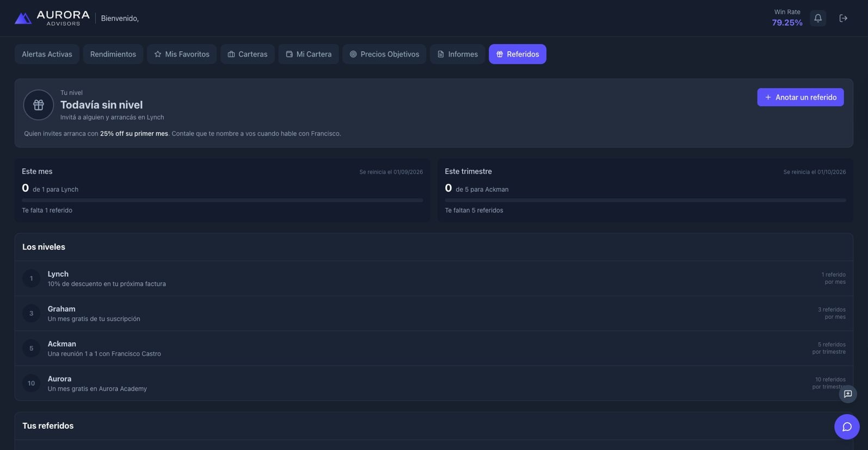
Task: Click the Graham level name
Action: 61,309
